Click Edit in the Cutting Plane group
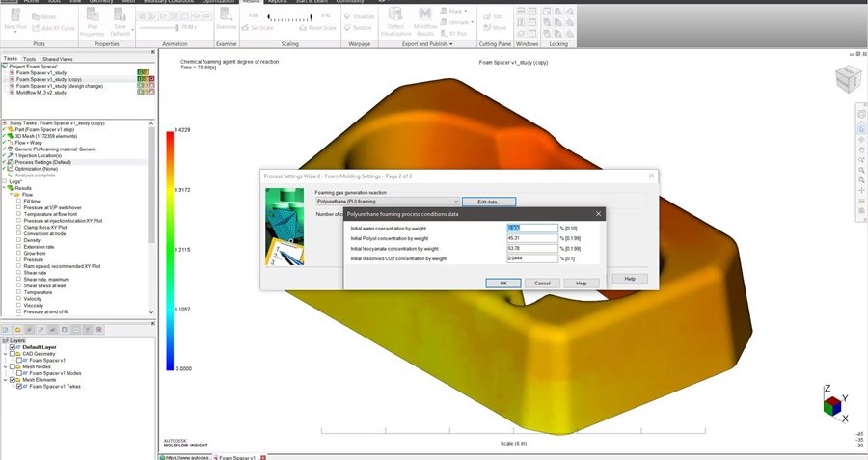 pos(493,16)
